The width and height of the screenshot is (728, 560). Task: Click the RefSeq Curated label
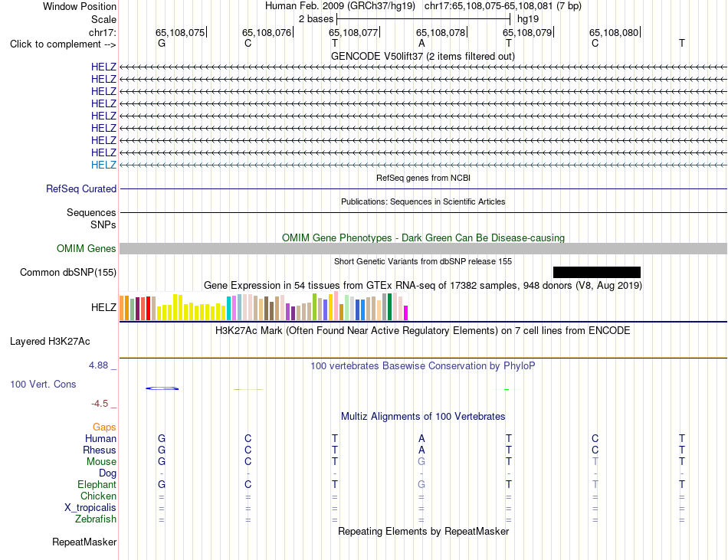pyautogui.click(x=80, y=188)
